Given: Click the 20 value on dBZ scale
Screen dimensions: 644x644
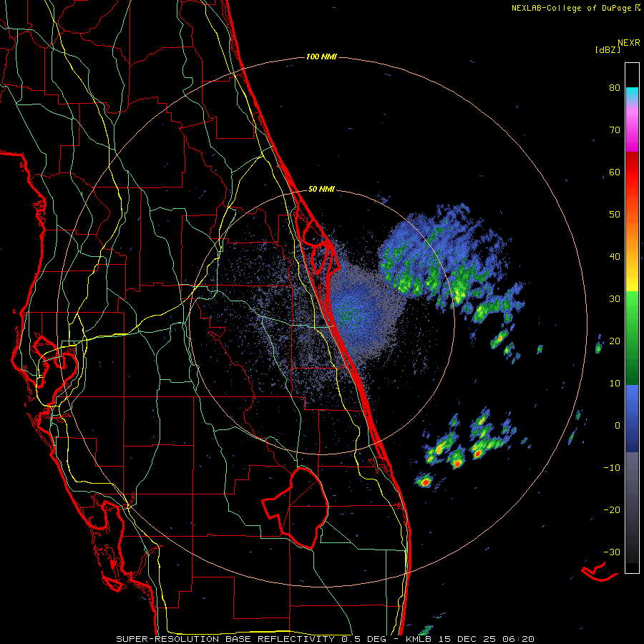Looking at the screenshot, I should click(x=615, y=341).
